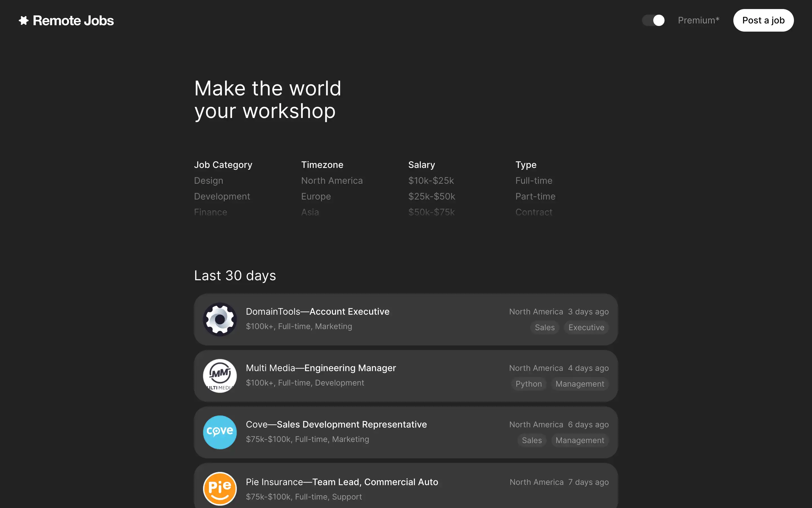Pick the Full-time type filter
Image resolution: width=812 pixels, height=508 pixels.
[533, 181]
